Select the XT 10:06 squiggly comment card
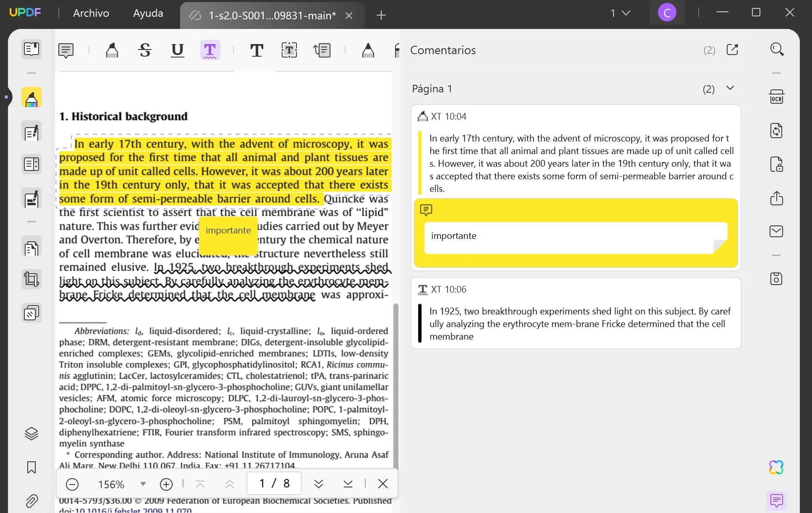The image size is (812, 513). (x=576, y=313)
